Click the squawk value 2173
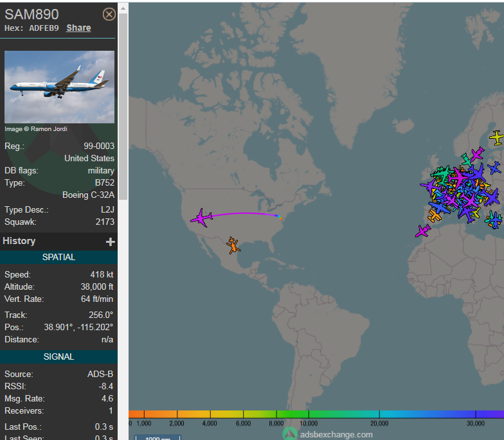Viewport: 504px width, 440px height. 105,222
